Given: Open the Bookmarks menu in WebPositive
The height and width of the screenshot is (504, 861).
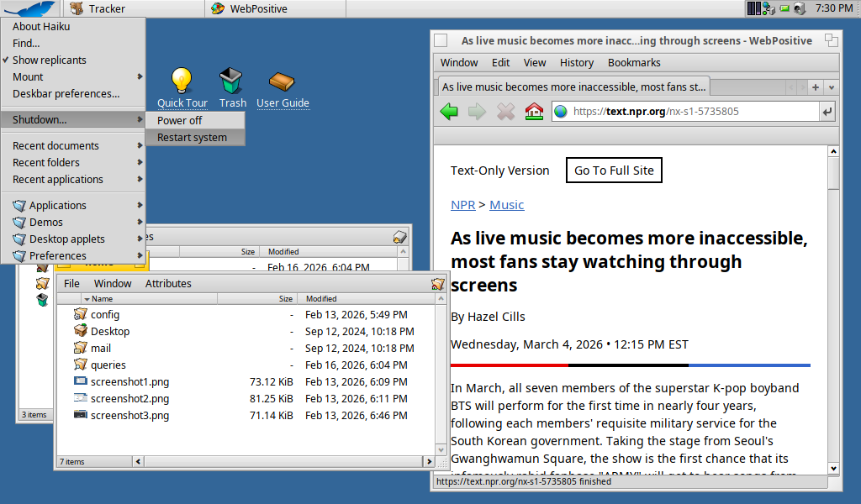Looking at the screenshot, I should point(634,62).
